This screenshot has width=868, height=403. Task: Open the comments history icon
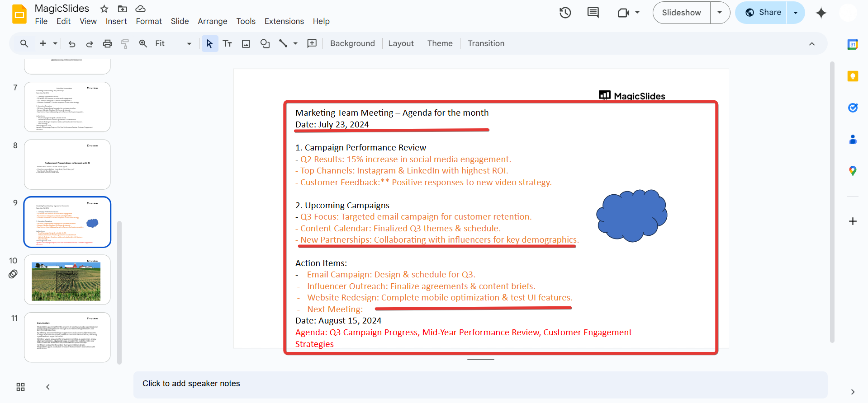pyautogui.click(x=593, y=13)
